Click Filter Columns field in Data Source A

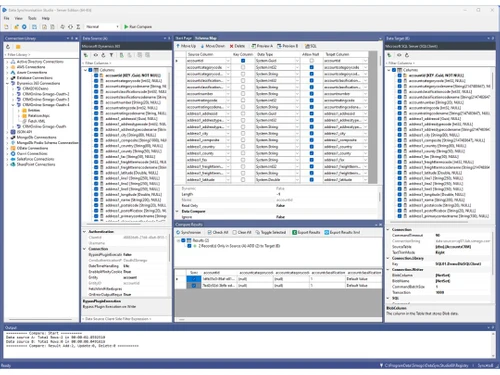point(127,63)
